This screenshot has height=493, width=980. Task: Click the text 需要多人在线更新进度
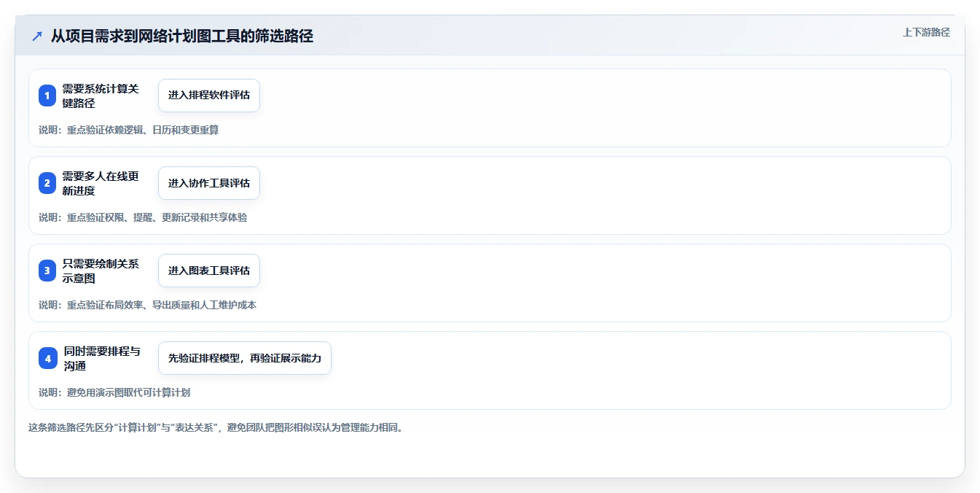[x=101, y=183]
